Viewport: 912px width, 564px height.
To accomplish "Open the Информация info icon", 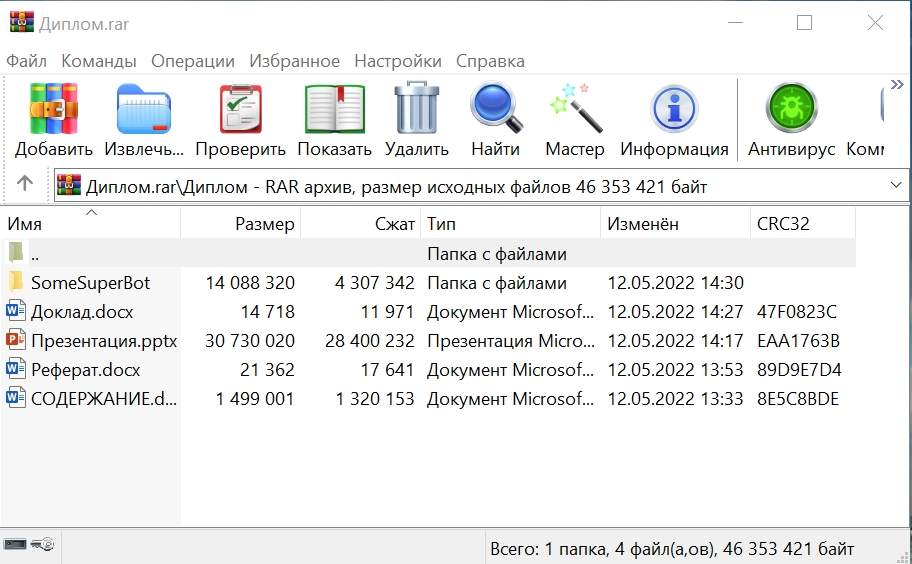I will [674, 109].
